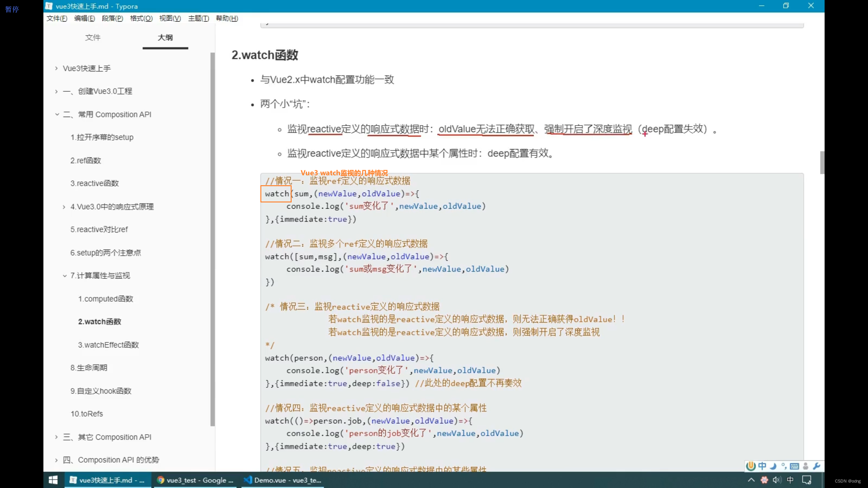Click Typora app icon in title bar
This screenshot has width=868, height=488.
click(x=49, y=6)
